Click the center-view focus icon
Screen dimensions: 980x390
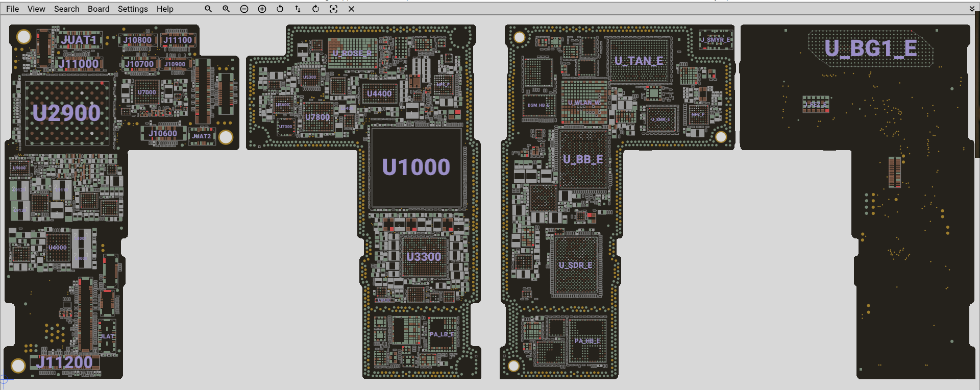click(333, 9)
